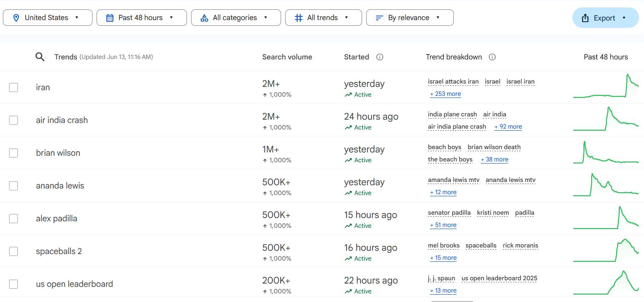Click the search magnifier icon beside Trends
The height and width of the screenshot is (302, 644).
40,57
